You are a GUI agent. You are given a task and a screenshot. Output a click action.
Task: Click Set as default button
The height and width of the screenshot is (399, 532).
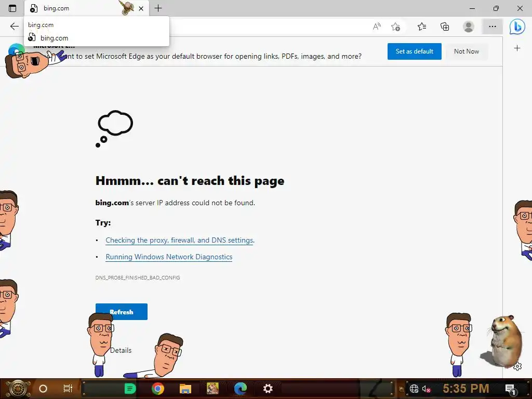(x=414, y=51)
